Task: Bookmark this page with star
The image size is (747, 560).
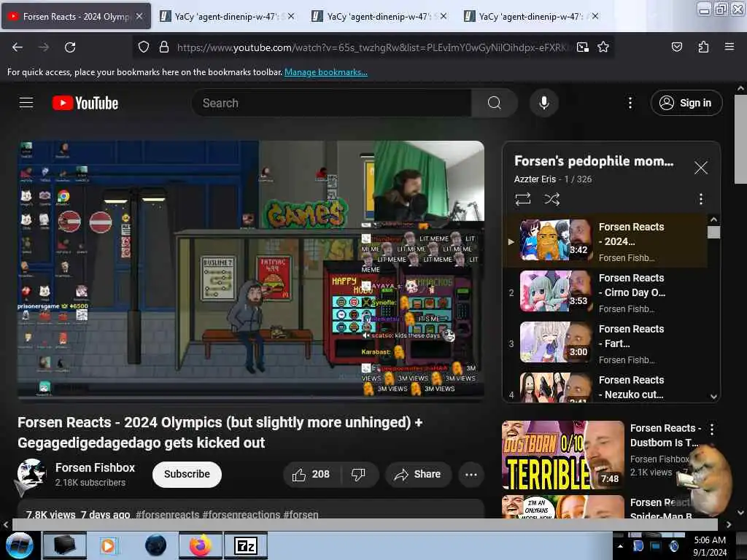Action: pos(603,47)
